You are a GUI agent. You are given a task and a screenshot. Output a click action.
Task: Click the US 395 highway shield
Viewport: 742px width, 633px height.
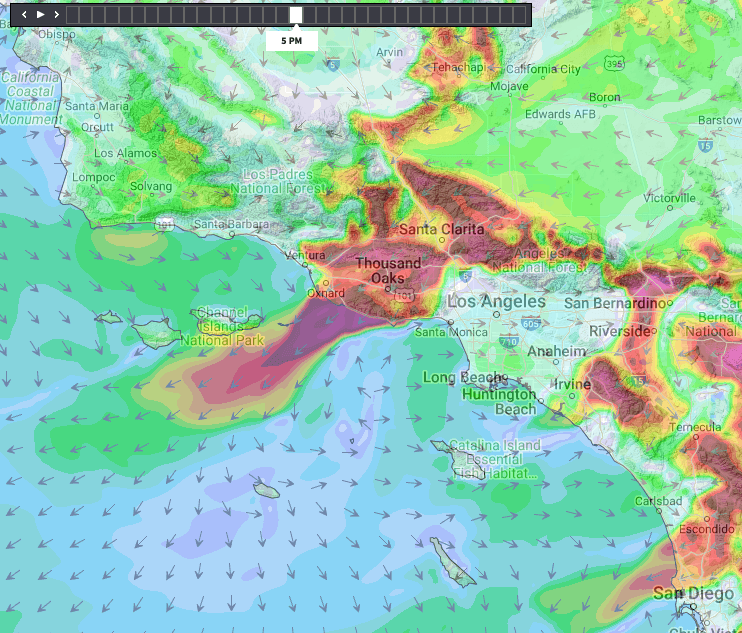pos(615,64)
